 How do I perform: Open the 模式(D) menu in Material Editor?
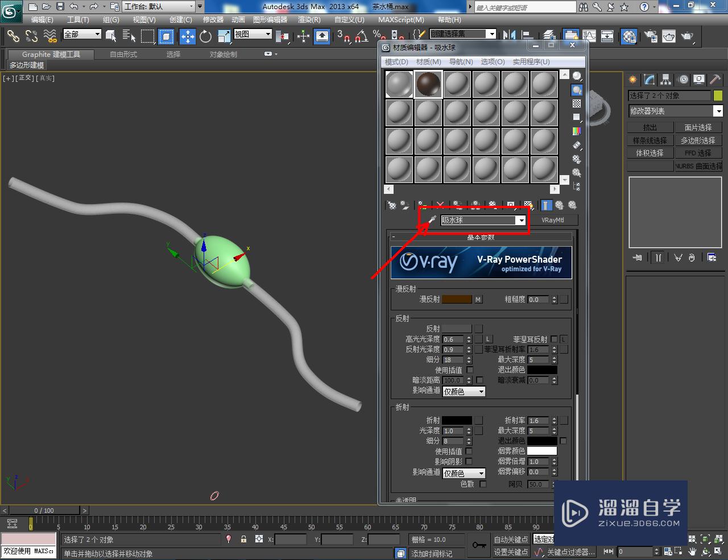[x=396, y=61]
